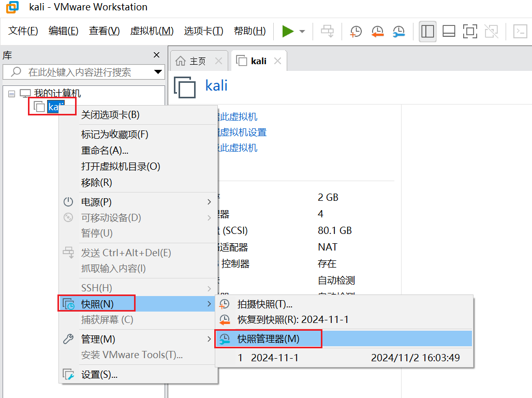Screen dimensions: 532x398
Task: Close the library panel with the X
Action: (156, 55)
